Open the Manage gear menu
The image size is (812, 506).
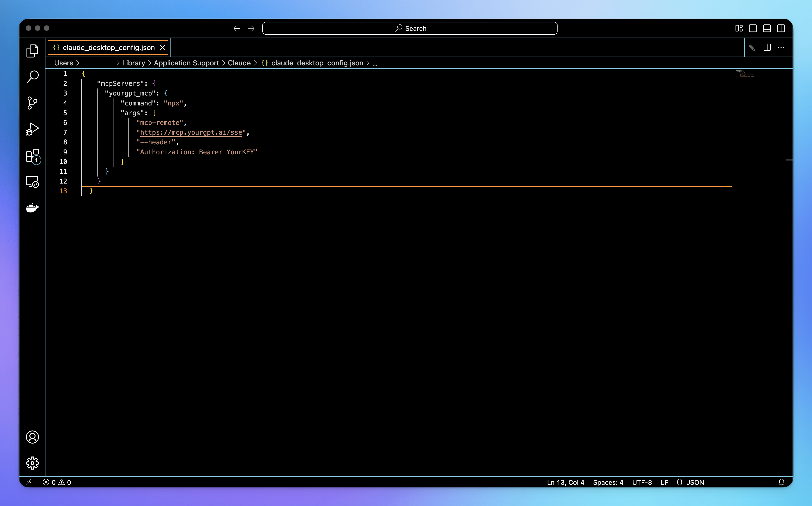click(x=32, y=463)
